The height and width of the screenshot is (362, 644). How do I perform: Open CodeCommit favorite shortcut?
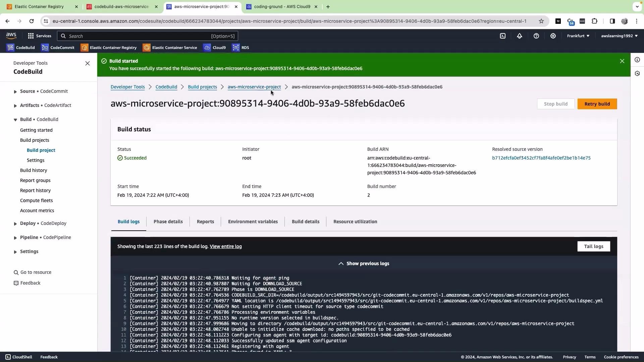point(58,48)
